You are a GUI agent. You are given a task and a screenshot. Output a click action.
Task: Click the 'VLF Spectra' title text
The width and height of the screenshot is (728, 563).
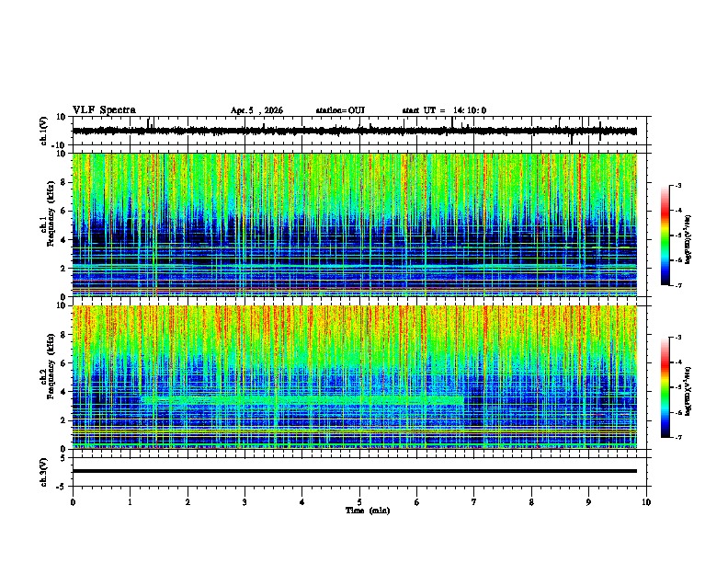pyautogui.click(x=104, y=109)
